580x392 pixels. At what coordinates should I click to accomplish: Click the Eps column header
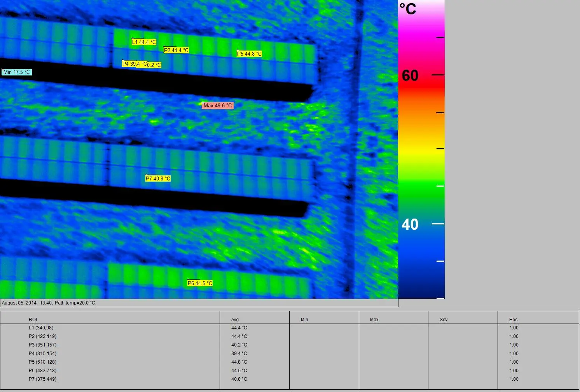click(513, 320)
